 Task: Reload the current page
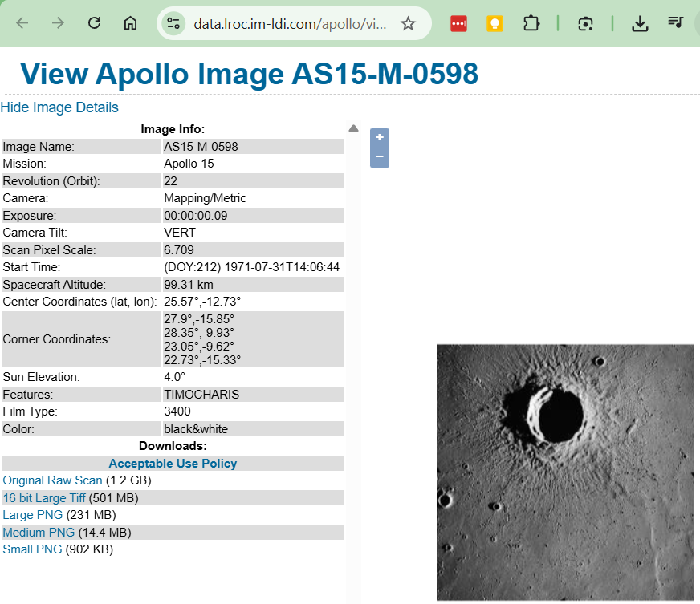coord(94,23)
